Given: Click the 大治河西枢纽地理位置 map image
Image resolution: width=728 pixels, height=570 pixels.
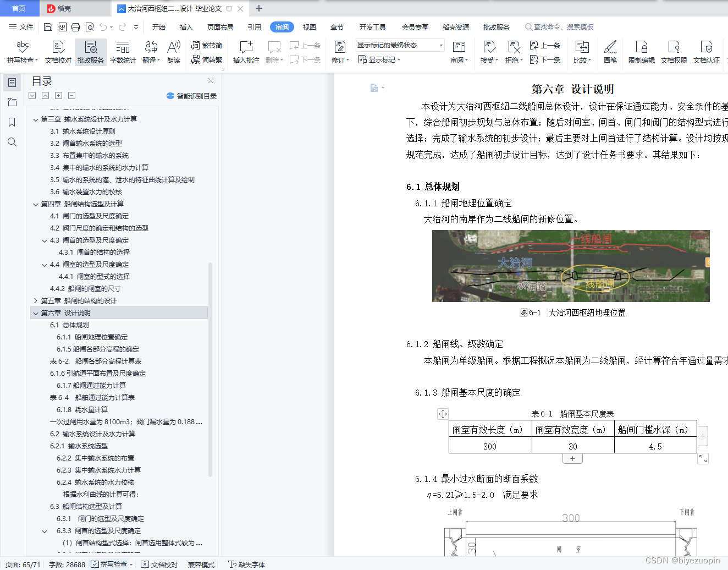Looking at the screenshot, I should click(x=571, y=266).
